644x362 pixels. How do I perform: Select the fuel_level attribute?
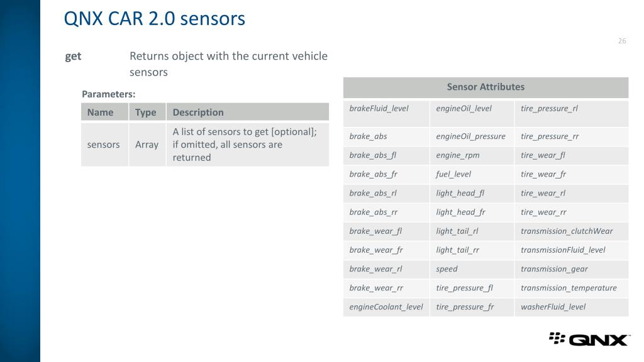(472, 174)
